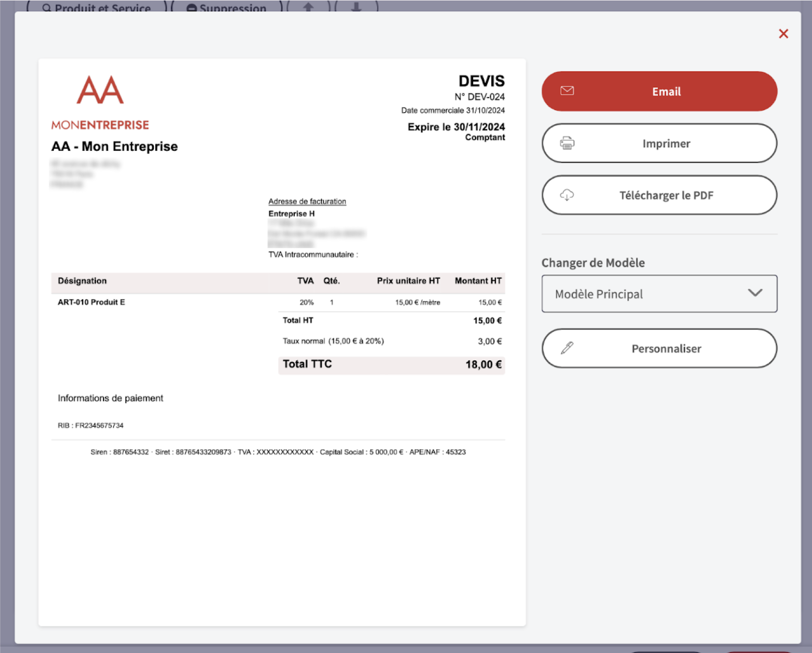Click the DEVIS document title
812x653 pixels.
coord(482,81)
